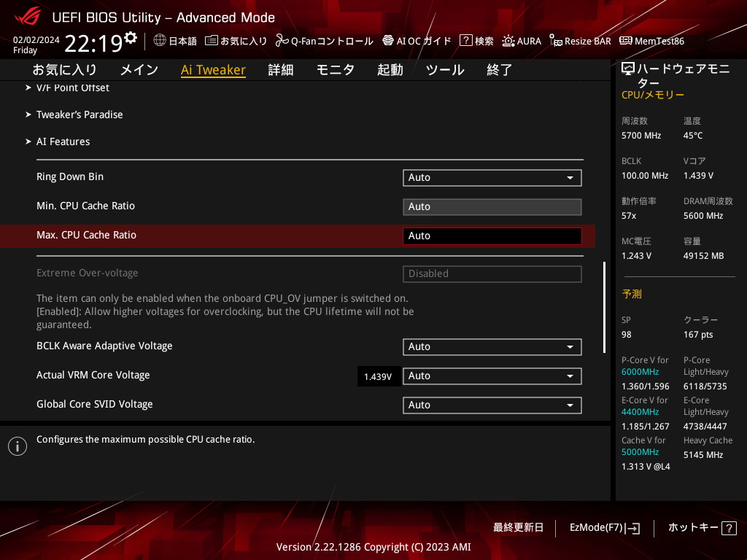The image size is (747, 560).
Task: Click the 1.439V voltage readout
Action: [378, 377]
